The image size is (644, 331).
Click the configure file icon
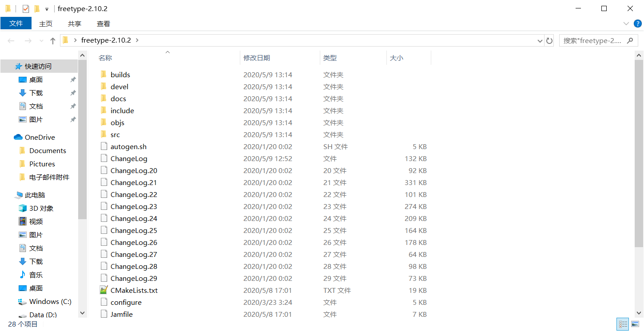pyautogui.click(x=103, y=302)
